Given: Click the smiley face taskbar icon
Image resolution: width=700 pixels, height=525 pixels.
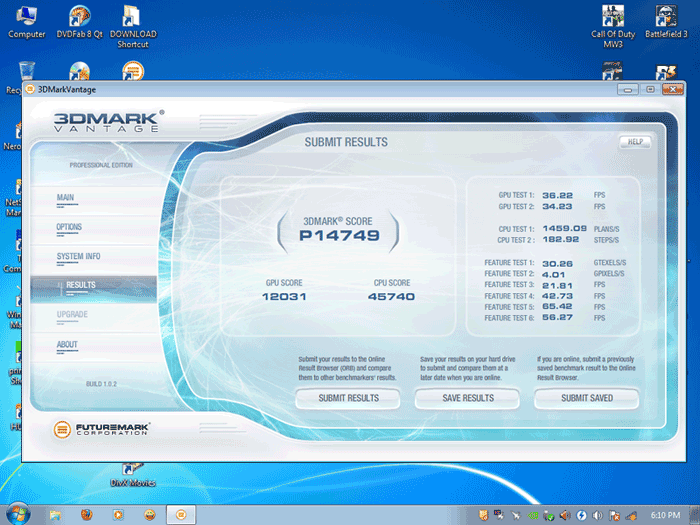Looking at the screenshot, I should click(150, 515).
